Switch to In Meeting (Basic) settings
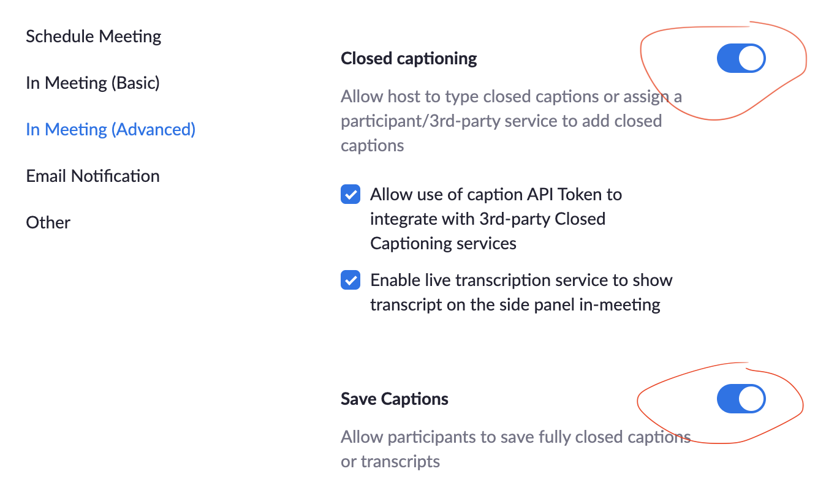The width and height of the screenshot is (826, 504). pyautogui.click(x=93, y=83)
